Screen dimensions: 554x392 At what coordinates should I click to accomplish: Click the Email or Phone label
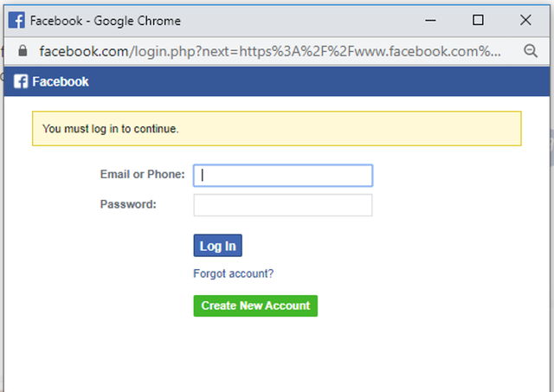pyautogui.click(x=142, y=175)
